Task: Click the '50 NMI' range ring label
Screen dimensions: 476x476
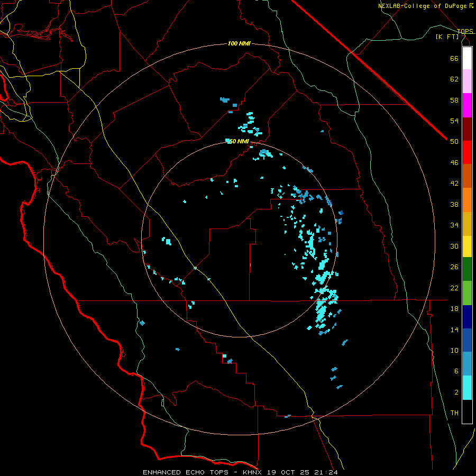Action: point(239,141)
